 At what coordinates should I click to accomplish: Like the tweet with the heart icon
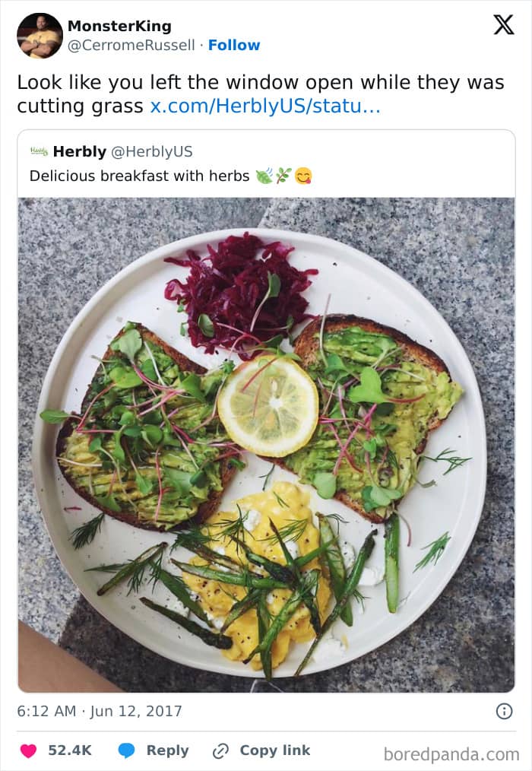[x=28, y=750]
